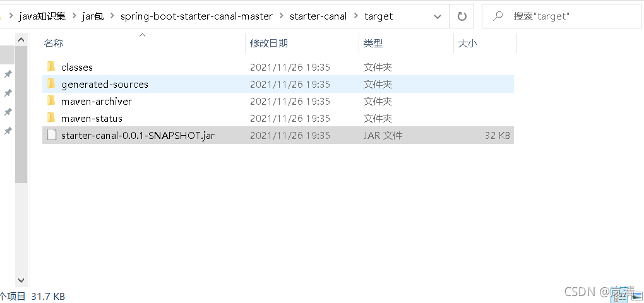This screenshot has height=303, width=644.
Task: Sort files by 大小 column header
Action: [x=468, y=43]
